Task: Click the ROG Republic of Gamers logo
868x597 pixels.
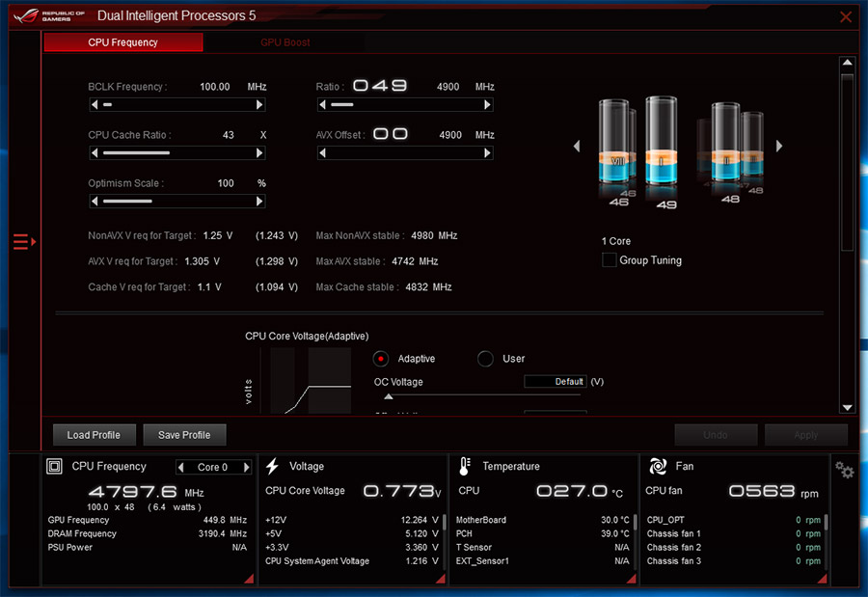Action: [x=49, y=15]
